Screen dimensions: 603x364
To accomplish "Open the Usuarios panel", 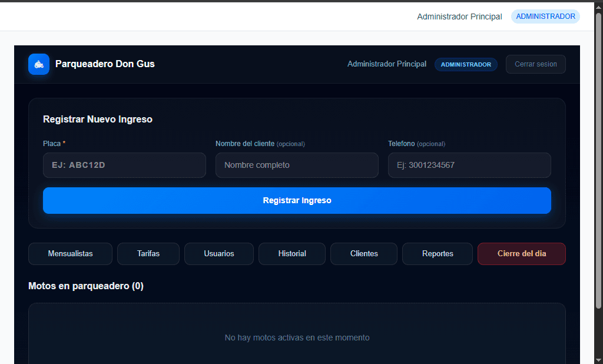I will pos(218,253).
